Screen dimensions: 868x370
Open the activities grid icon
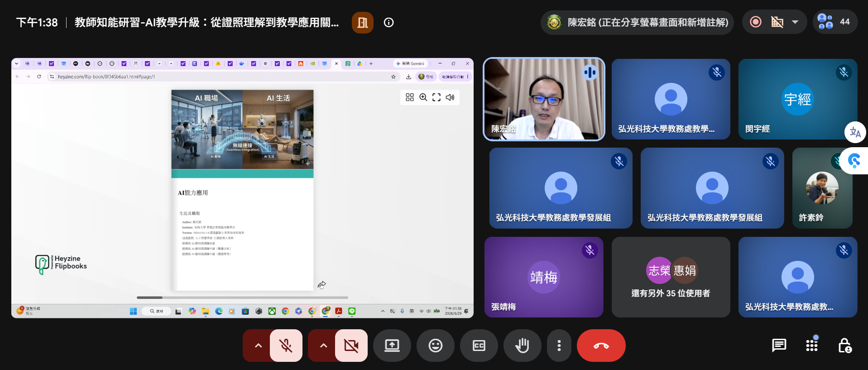[812, 346]
